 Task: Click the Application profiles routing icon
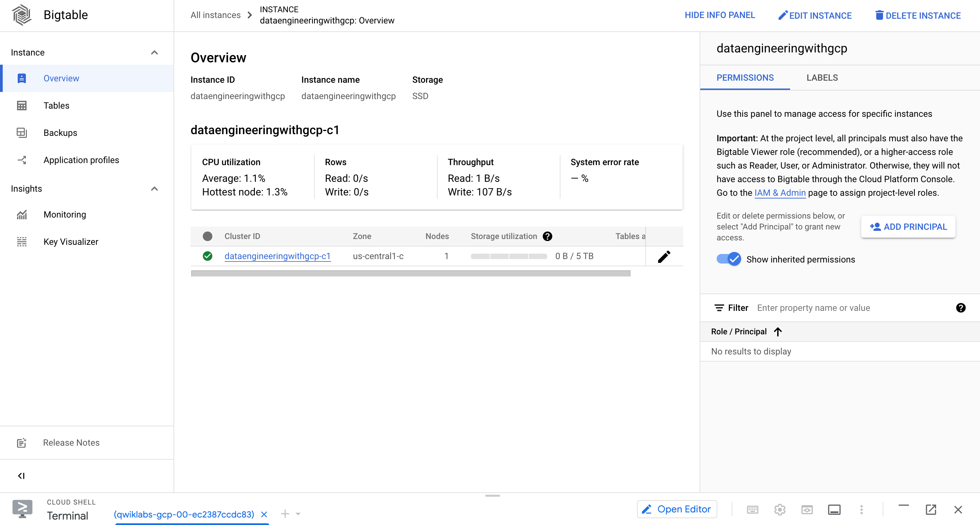pos(22,160)
